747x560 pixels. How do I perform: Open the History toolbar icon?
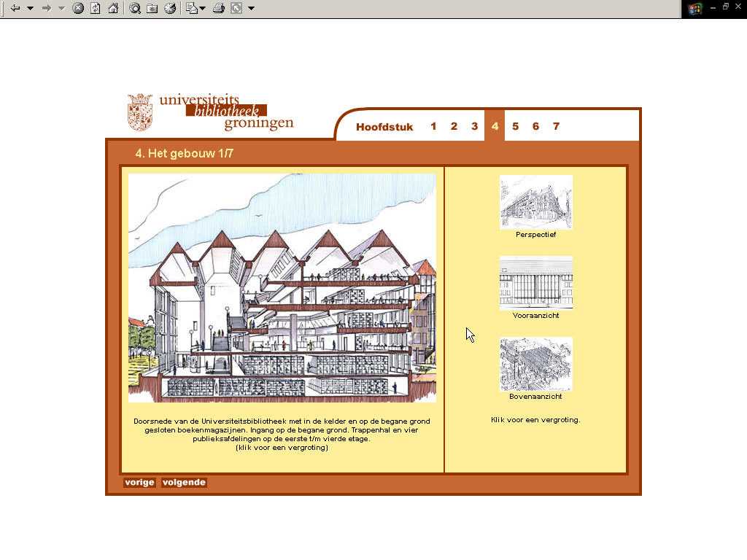point(170,8)
